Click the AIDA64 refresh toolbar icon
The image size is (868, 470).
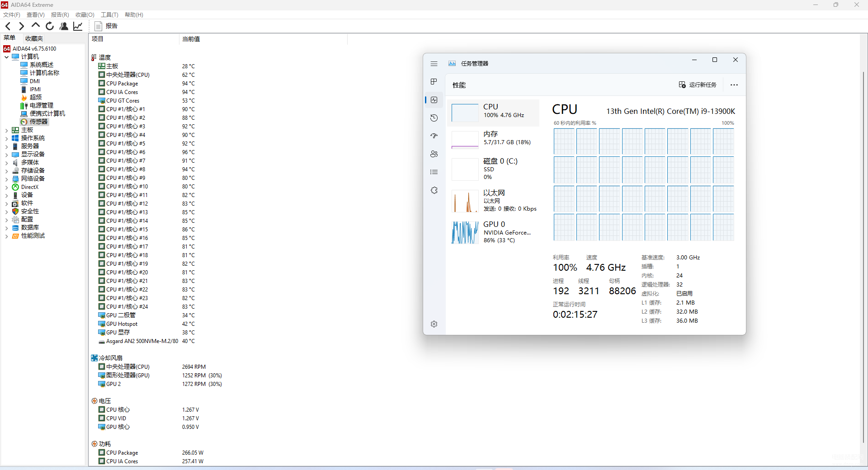[50, 26]
